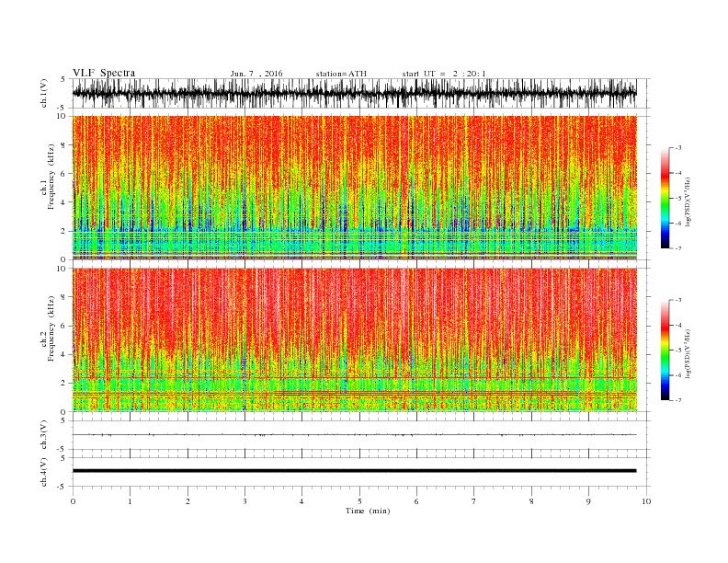Click the "-3" tick on the ch.1 colorbar
This screenshot has height=563, width=728.
(x=677, y=148)
